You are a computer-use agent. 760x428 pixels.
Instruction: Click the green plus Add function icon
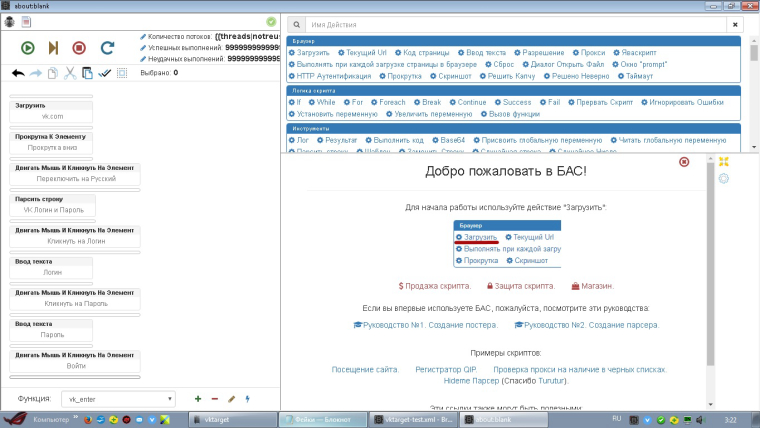coord(197,399)
